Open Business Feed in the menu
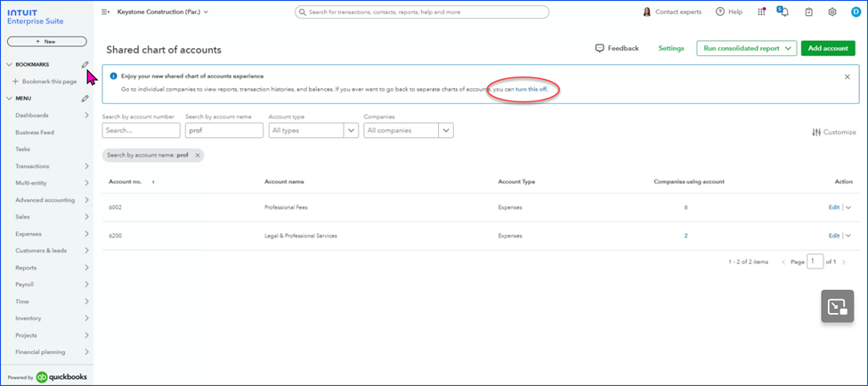 (35, 133)
